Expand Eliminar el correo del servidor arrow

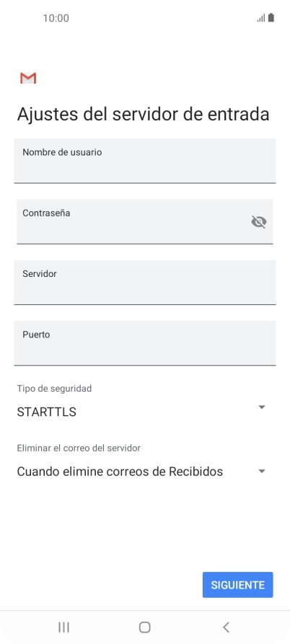pyautogui.click(x=262, y=471)
